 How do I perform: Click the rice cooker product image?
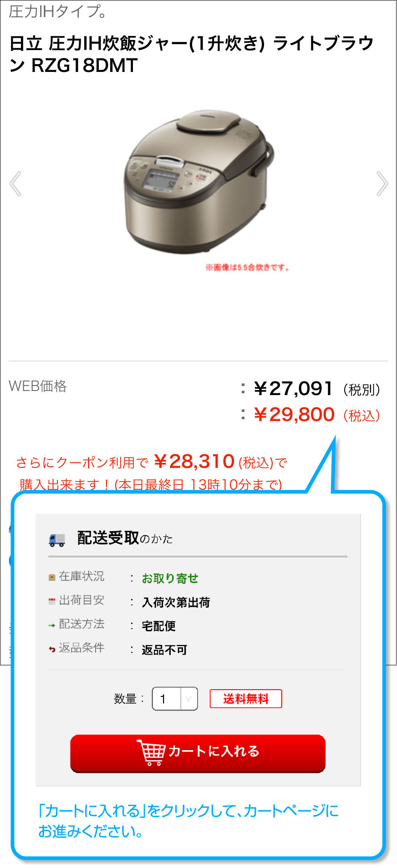[199, 181]
